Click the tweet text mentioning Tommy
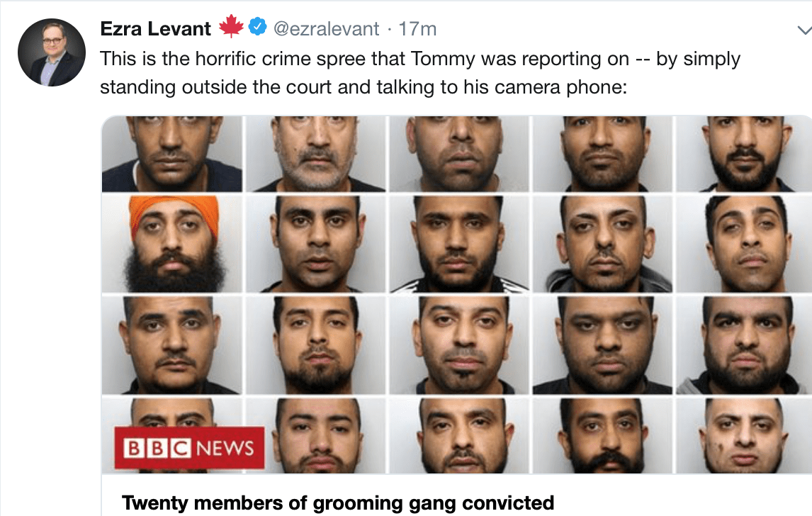The width and height of the screenshot is (812, 516). point(420,73)
